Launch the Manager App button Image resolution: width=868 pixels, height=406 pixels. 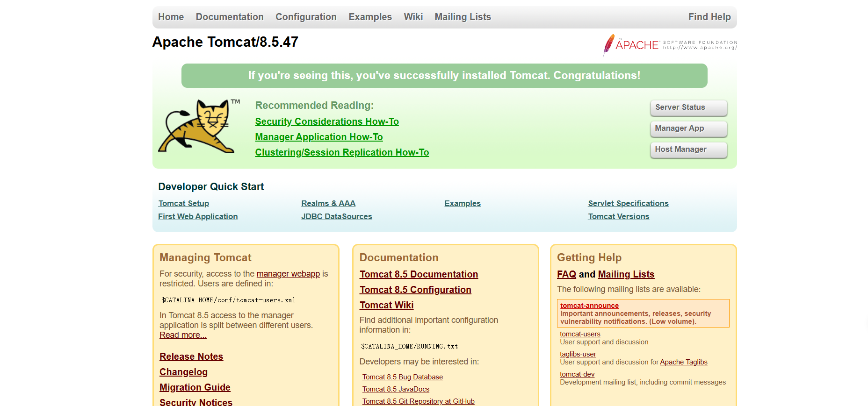pyautogui.click(x=688, y=128)
